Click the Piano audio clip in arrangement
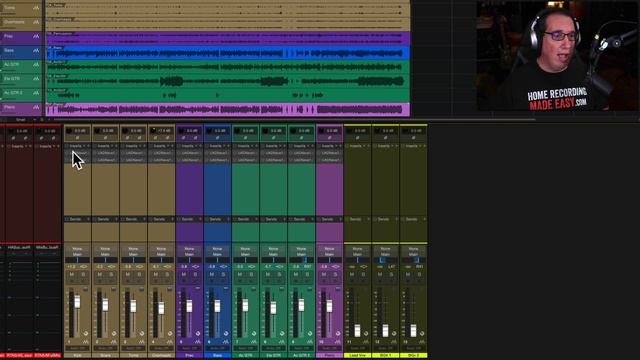The height and width of the screenshot is (360, 640). (x=228, y=109)
